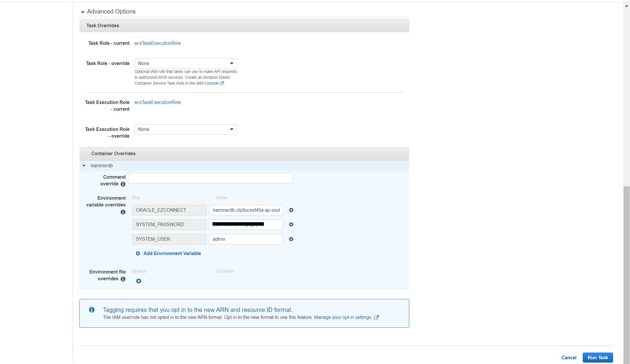Show info about Command override

pyautogui.click(x=123, y=184)
